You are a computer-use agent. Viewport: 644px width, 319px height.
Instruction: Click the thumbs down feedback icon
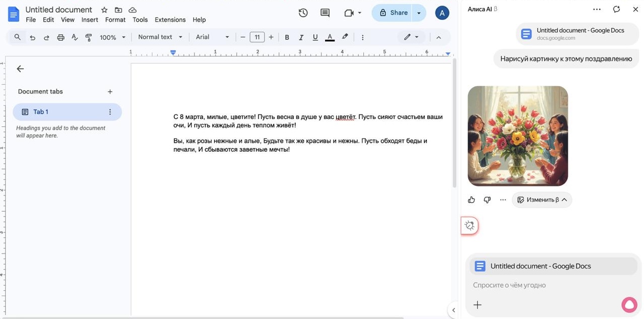point(487,200)
